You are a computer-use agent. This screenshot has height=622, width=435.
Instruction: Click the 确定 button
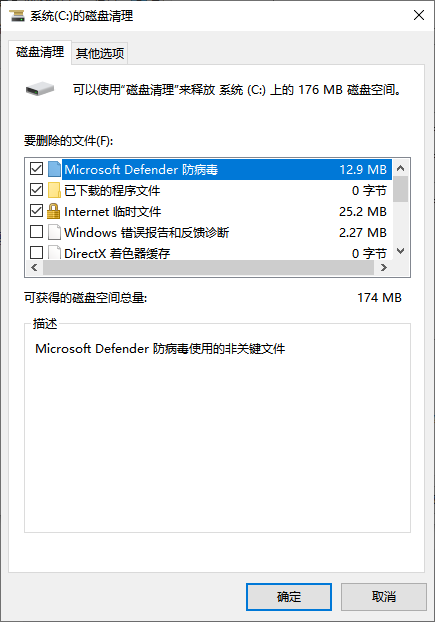click(x=289, y=596)
